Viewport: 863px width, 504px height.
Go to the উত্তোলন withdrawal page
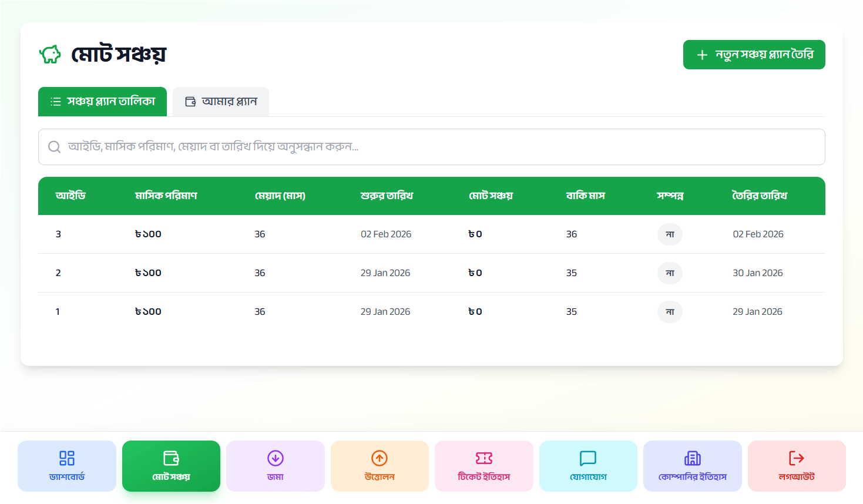(380, 466)
